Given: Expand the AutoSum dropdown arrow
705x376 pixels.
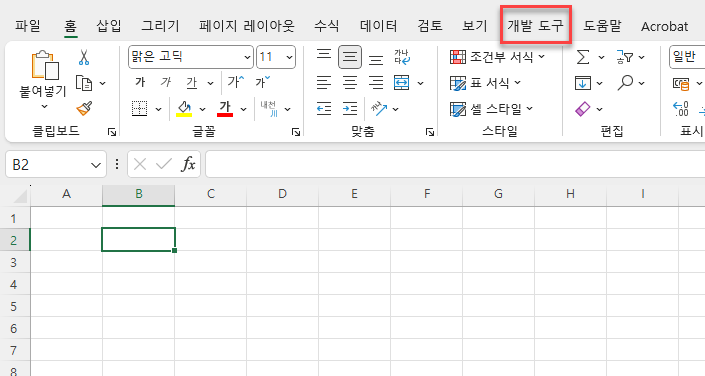Looking at the screenshot, I should pyautogui.click(x=601, y=57).
